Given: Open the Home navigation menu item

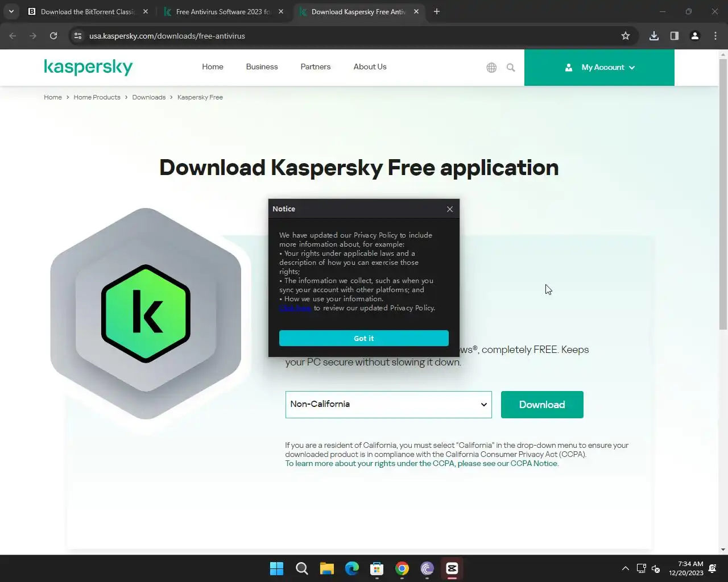Looking at the screenshot, I should pos(213,67).
